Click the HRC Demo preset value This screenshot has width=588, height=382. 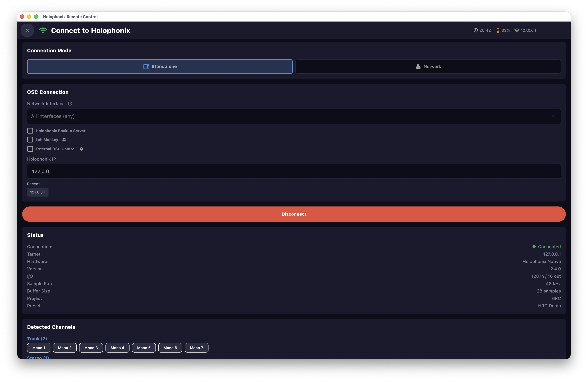[x=549, y=306]
